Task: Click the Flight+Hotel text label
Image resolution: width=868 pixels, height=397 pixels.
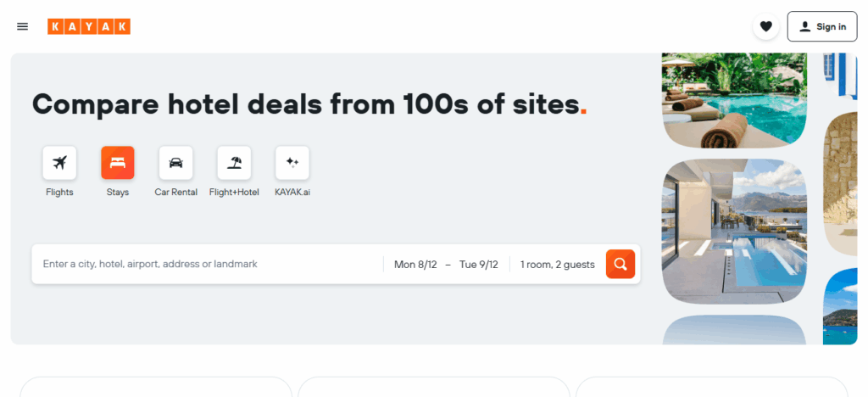Action: point(234,193)
